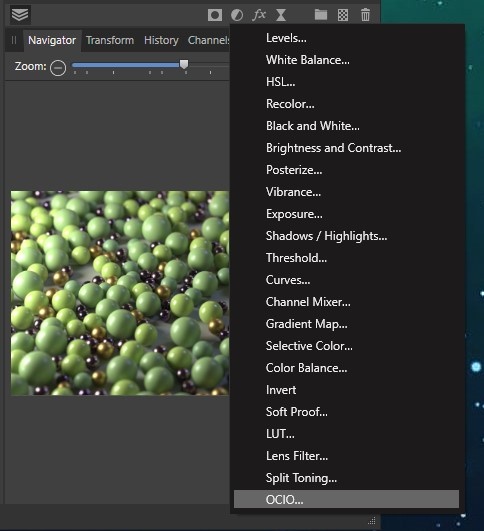Viewport: 484px width, 531px height.
Task: Open the Layer Effects fx icon
Action: (259, 15)
